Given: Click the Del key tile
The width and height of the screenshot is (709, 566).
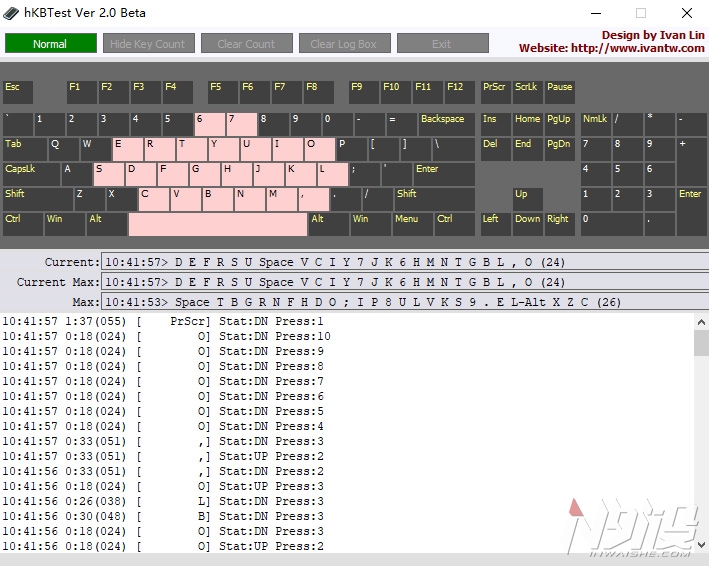Looking at the screenshot, I should (x=496, y=149).
